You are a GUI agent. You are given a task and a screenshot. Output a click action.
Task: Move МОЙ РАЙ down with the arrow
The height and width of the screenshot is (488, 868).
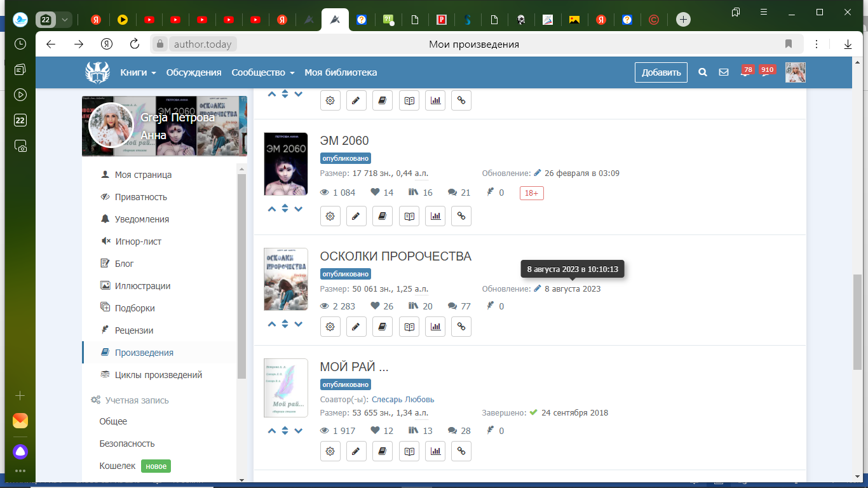click(x=298, y=431)
